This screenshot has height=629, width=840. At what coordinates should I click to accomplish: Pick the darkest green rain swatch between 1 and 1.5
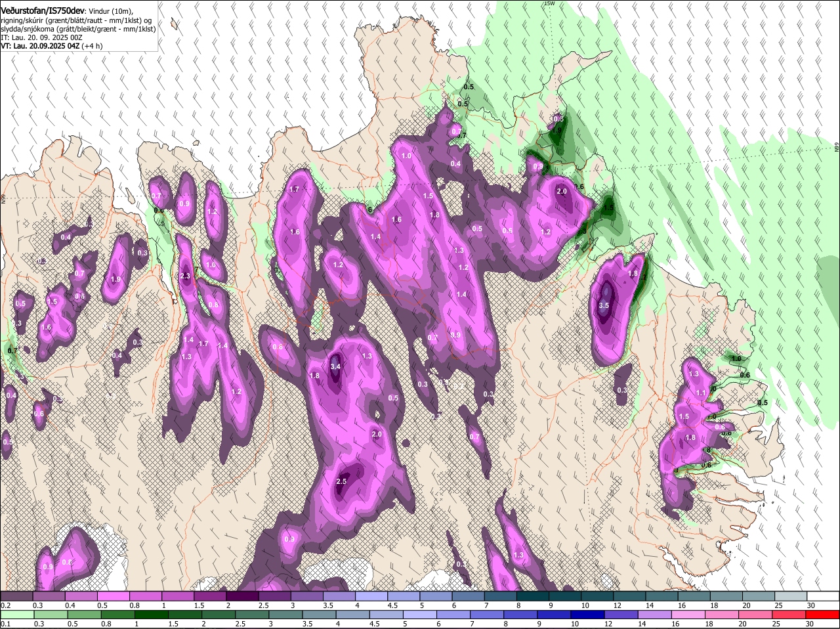(x=152, y=615)
